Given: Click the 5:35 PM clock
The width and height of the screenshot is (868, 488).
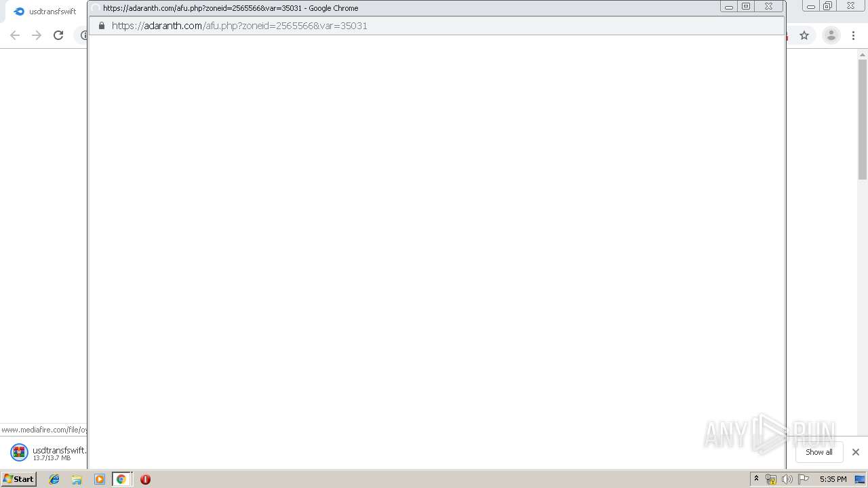Looking at the screenshot, I should pos(833,479).
